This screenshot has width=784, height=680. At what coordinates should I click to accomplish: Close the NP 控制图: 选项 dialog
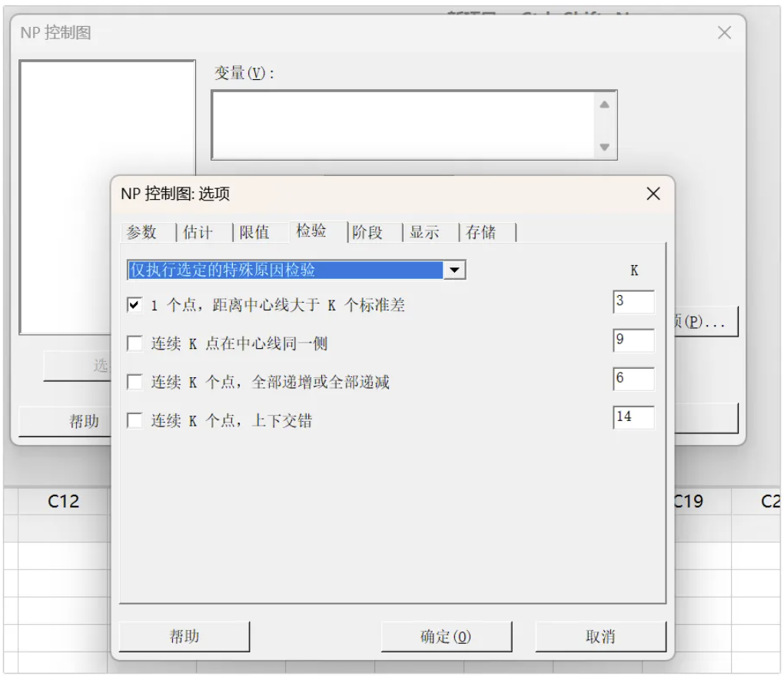pyautogui.click(x=653, y=194)
